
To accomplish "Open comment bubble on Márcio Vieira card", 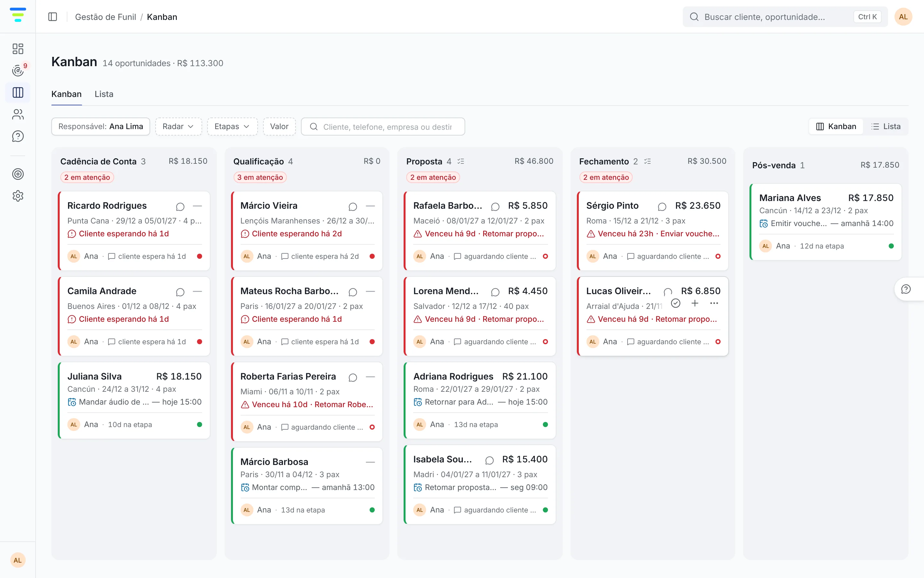I will tap(353, 207).
